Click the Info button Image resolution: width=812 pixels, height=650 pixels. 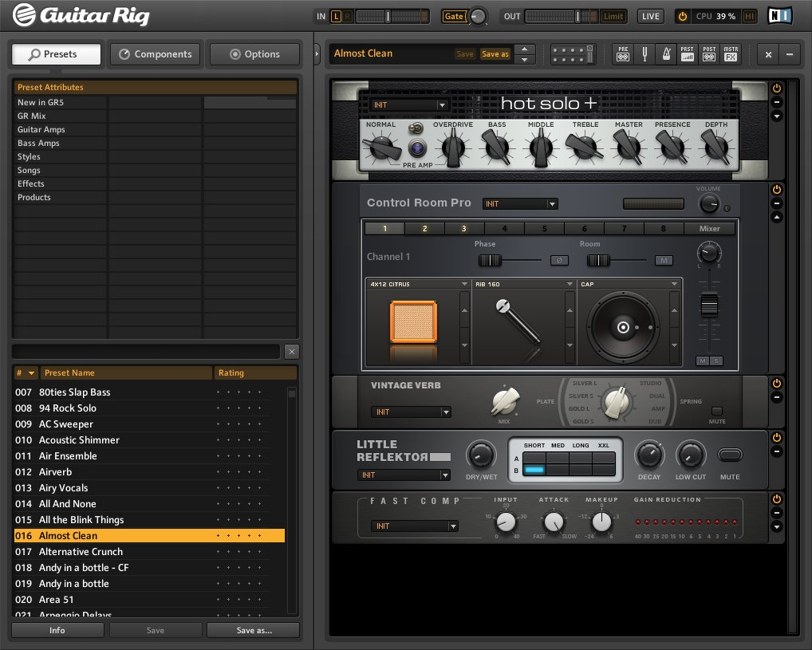(x=57, y=630)
